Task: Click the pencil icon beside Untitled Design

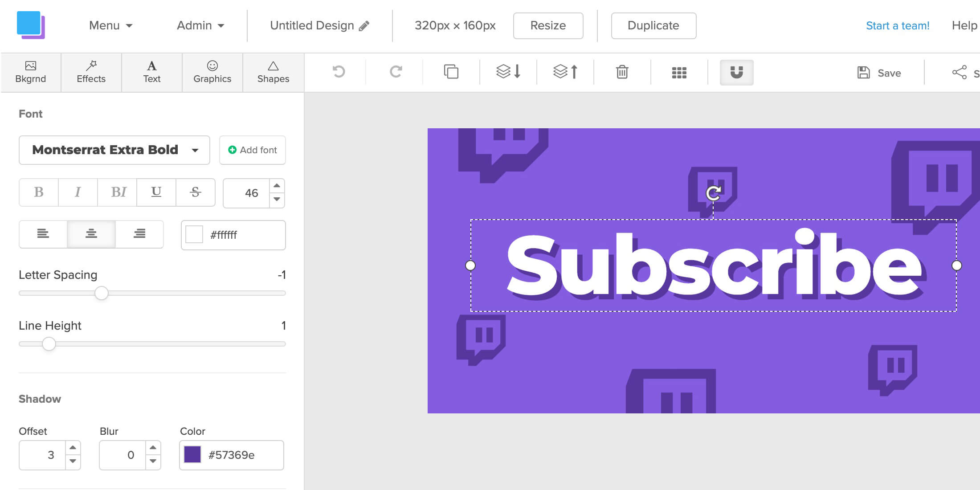Action: tap(364, 26)
